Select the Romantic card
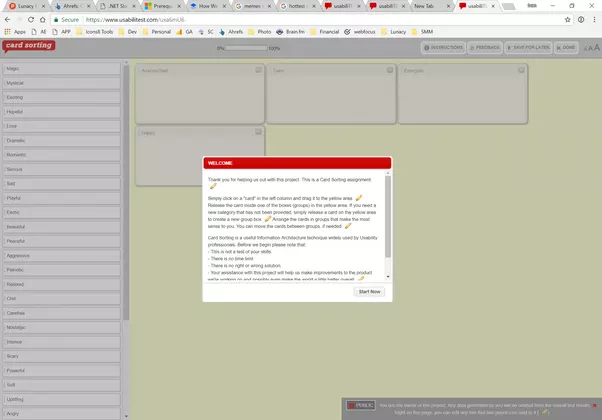Viewport: 602px width, 420px height. click(x=61, y=155)
